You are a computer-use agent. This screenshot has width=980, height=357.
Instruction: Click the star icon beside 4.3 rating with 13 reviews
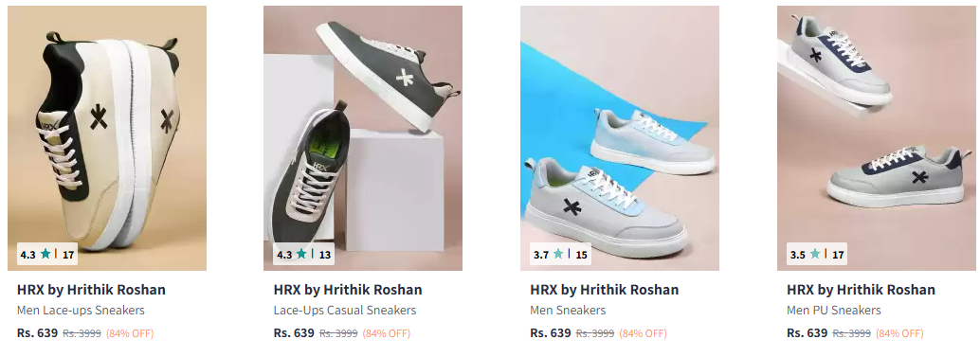302,254
